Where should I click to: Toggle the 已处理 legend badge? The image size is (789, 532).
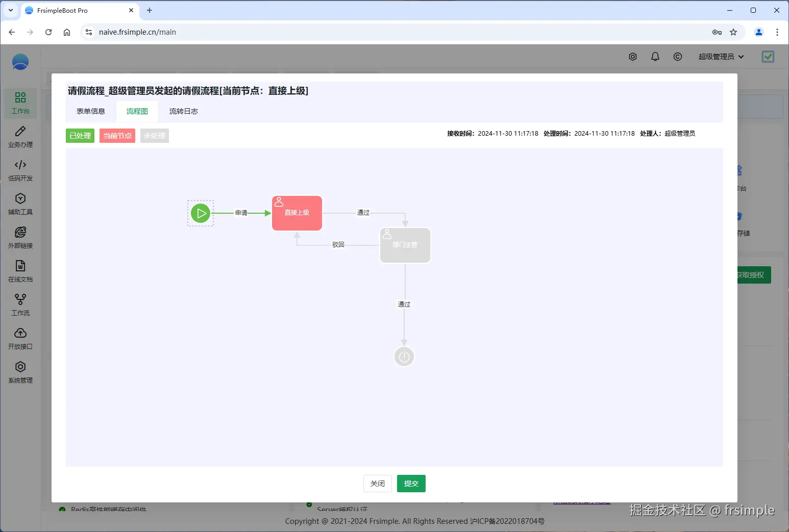(x=80, y=136)
